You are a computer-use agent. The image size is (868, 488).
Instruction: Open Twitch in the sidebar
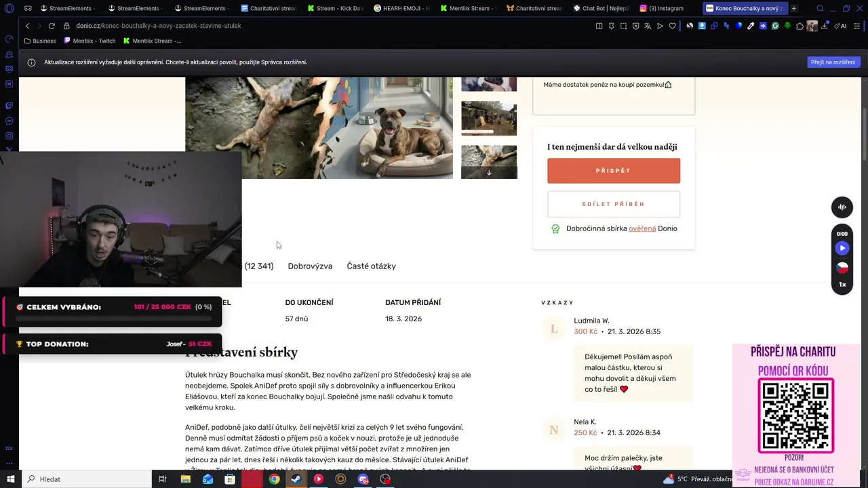coord(9,106)
